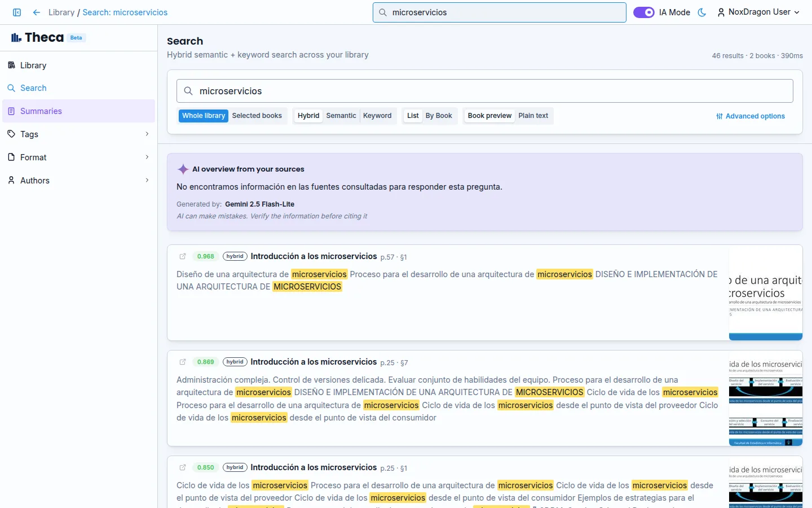812x508 pixels.
Task: Expand the Tags section chevron
Action: 147,134
